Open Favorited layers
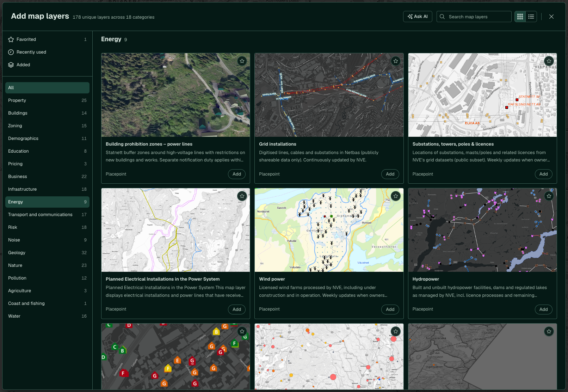Screen dimensions: 568x392 (x=47, y=39)
